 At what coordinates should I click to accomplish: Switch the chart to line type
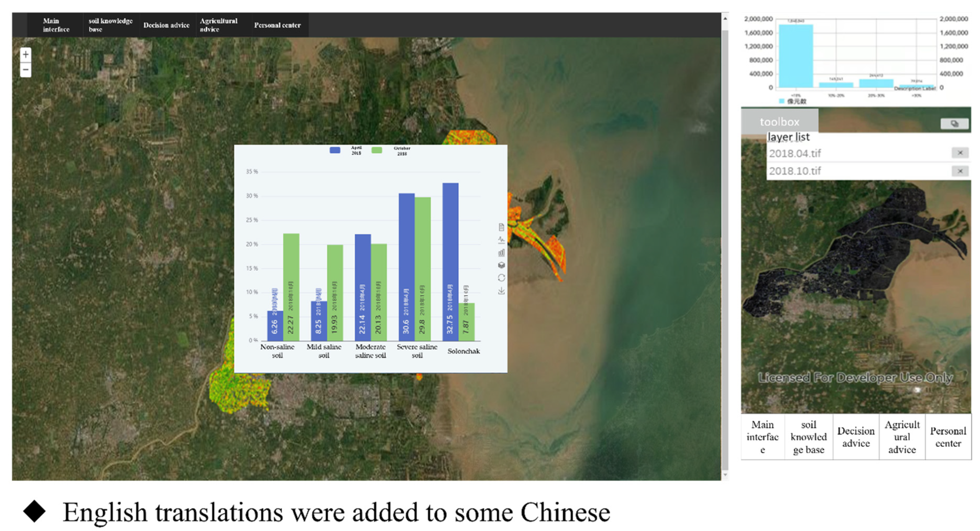point(501,240)
